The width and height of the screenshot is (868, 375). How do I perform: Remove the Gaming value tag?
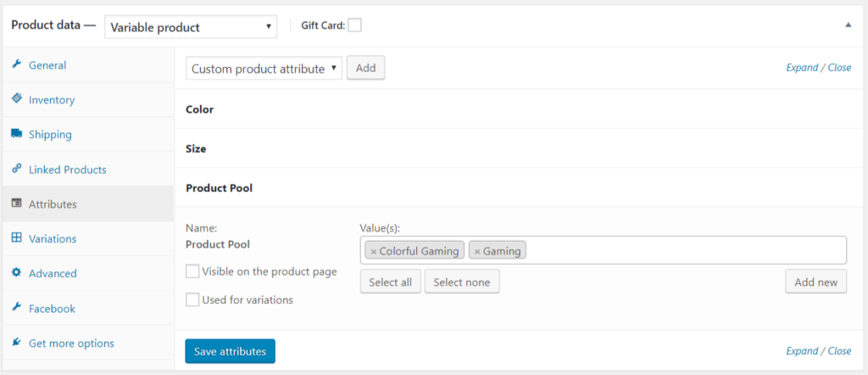click(477, 251)
